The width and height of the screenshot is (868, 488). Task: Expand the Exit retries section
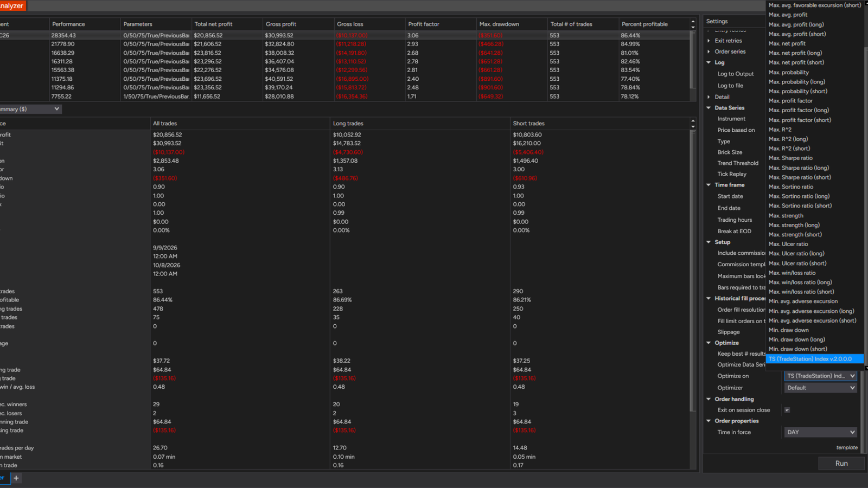pyautogui.click(x=709, y=41)
